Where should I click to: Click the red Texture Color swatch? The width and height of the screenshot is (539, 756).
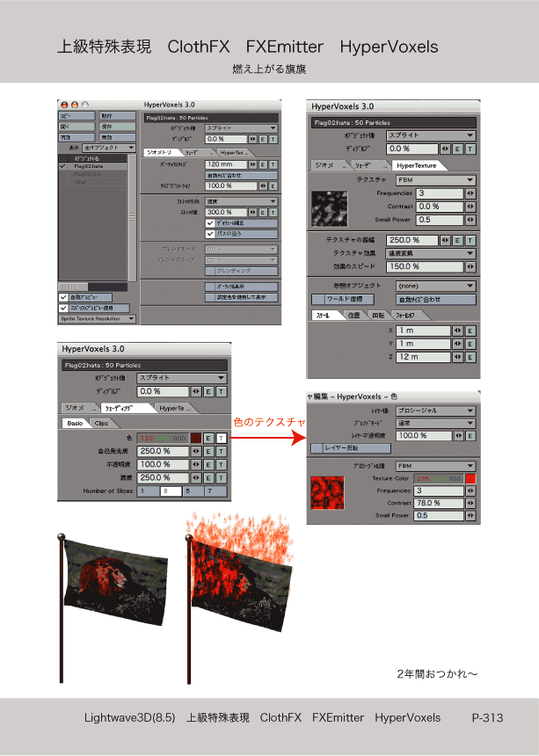coord(470,478)
